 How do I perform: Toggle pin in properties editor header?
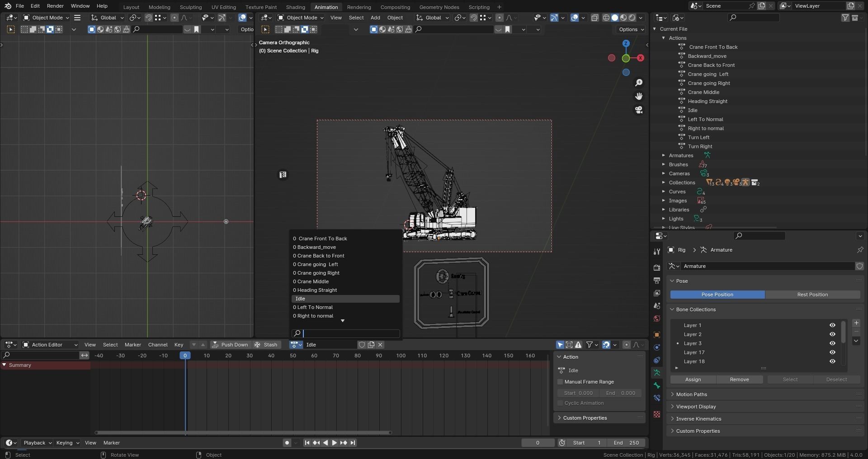coord(860,250)
